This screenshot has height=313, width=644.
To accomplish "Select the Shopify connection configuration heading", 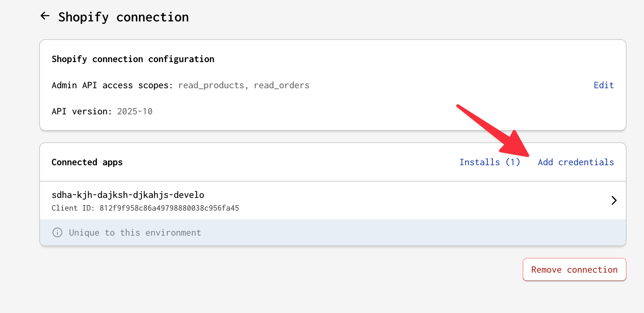I will 133,59.
